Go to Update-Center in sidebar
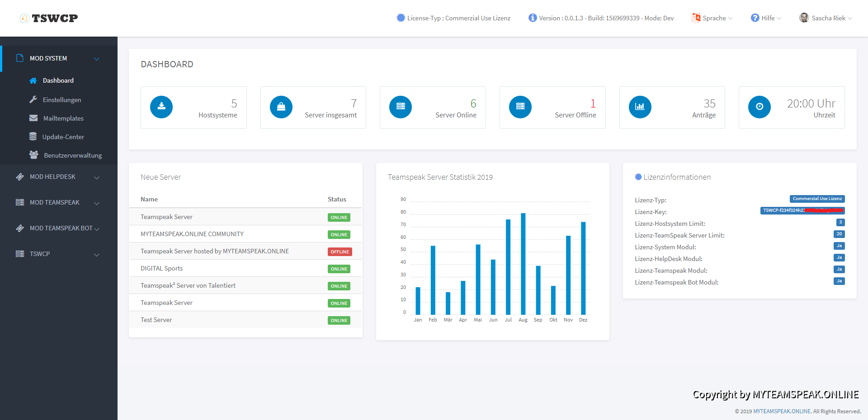Image resolution: width=868 pixels, height=420 pixels. tap(63, 137)
